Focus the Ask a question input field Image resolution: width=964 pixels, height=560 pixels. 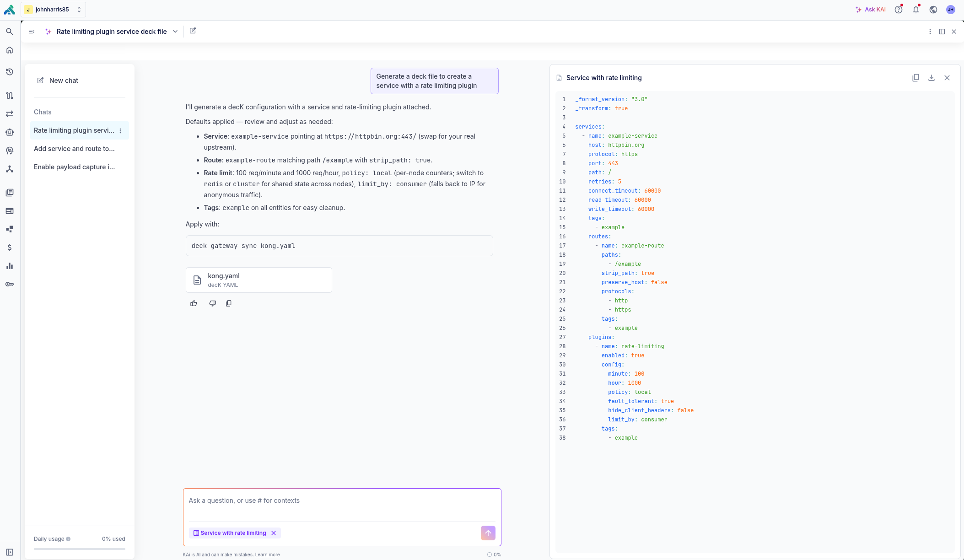point(342,501)
